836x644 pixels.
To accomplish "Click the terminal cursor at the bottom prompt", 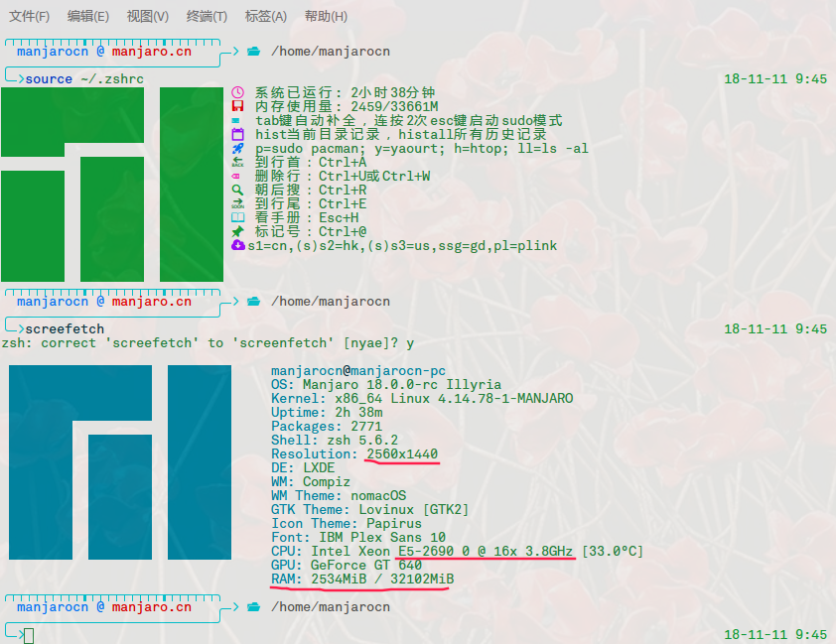I will click(x=29, y=635).
